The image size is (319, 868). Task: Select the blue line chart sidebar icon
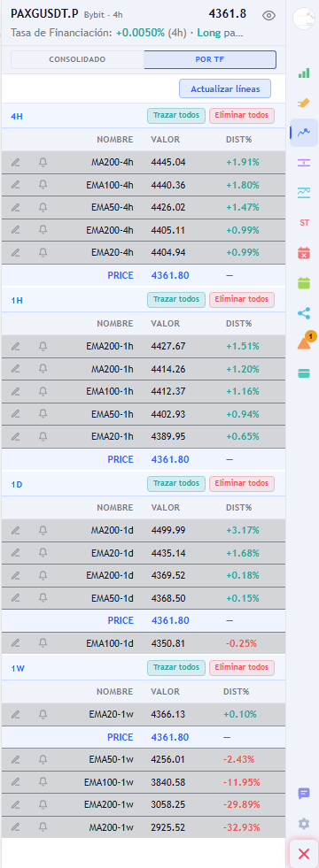tap(304, 133)
